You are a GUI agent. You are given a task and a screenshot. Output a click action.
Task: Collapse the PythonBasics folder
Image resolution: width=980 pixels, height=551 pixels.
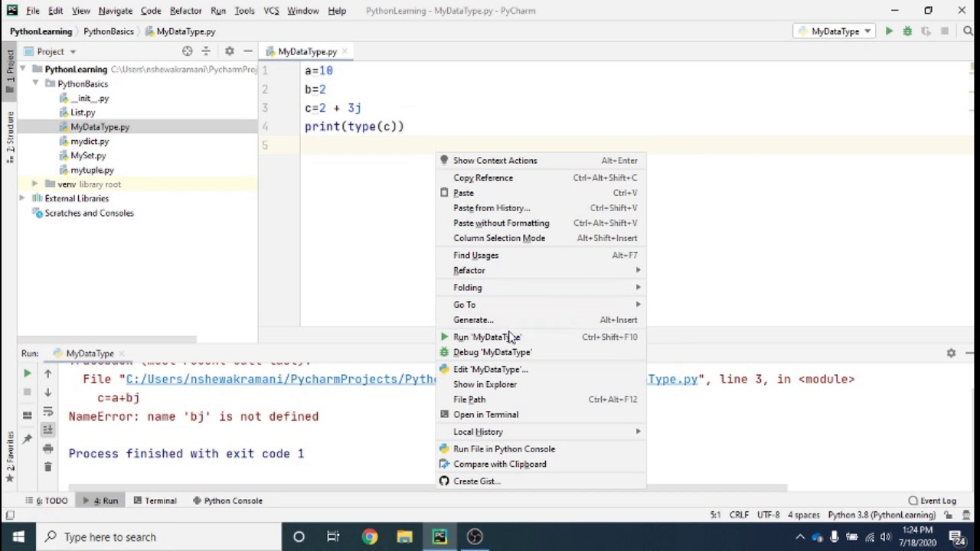(35, 83)
